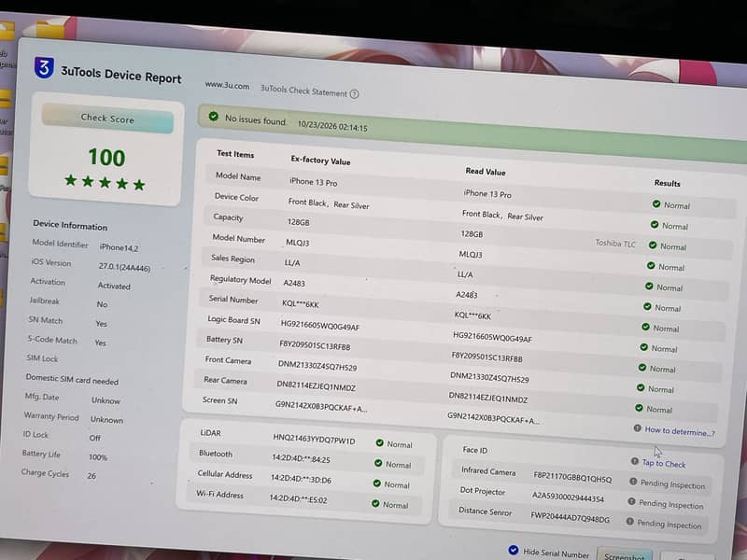Click the 3uTools logo icon
747x560 pixels.
click(44, 68)
